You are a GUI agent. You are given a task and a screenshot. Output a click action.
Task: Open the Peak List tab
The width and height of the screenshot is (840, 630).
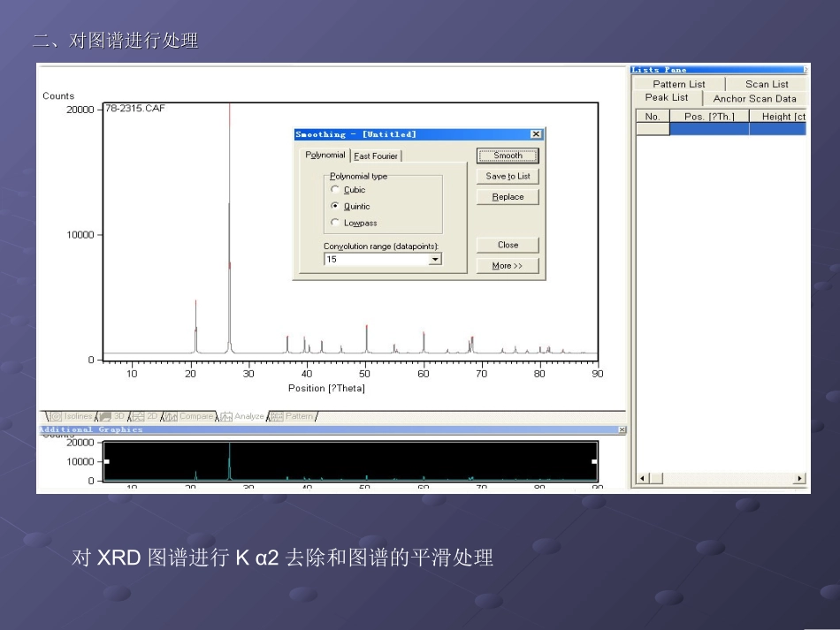click(x=667, y=97)
